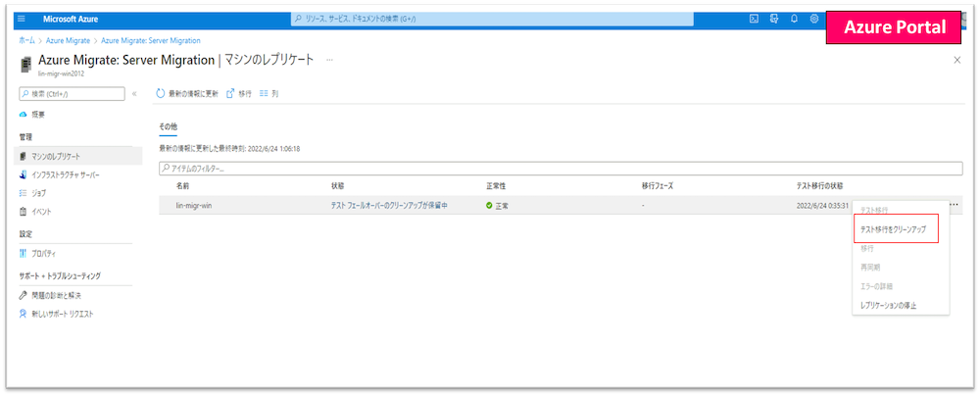Click the ジョブ list icon in sidebar
Image resolution: width=980 pixels, height=396 pixels.
pyautogui.click(x=24, y=193)
